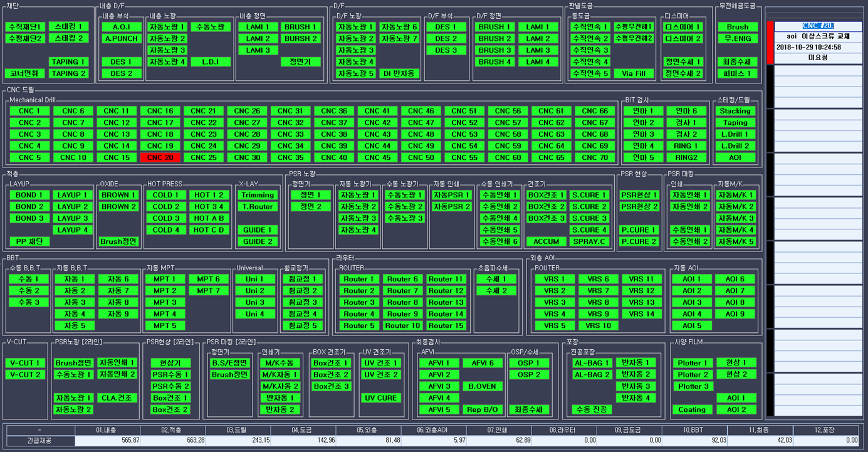The height and width of the screenshot is (452, 868).
Task: Select the VRS 14 button
Action: coord(641,313)
